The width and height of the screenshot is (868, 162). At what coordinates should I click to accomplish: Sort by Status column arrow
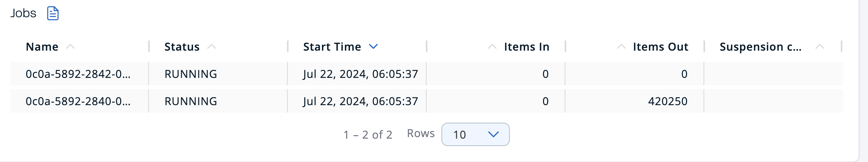tap(212, 47)
